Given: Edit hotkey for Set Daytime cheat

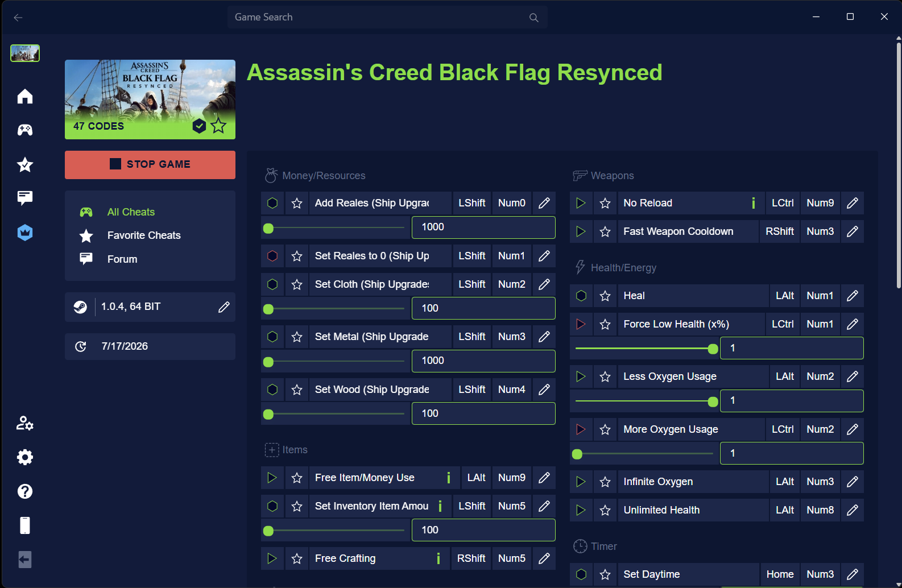Looking at the screenshot, I should (x=853, y=574).
